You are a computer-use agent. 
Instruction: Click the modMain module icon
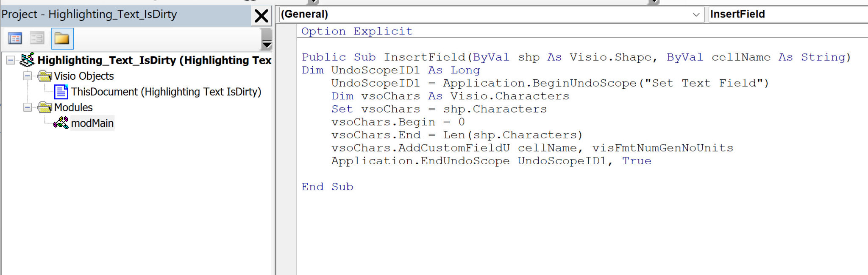(62, 123)
